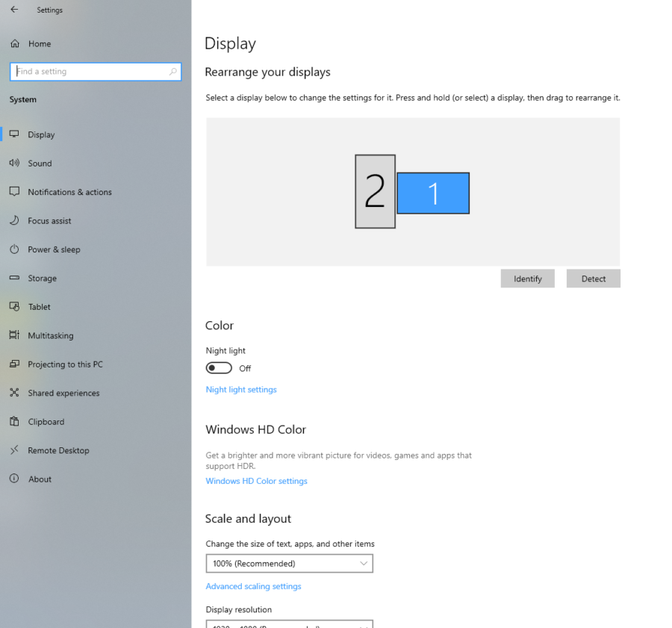This screenshot has width=672, height=628.
Task: Click the System sidebar heading
Action: [x=23, y=99]
